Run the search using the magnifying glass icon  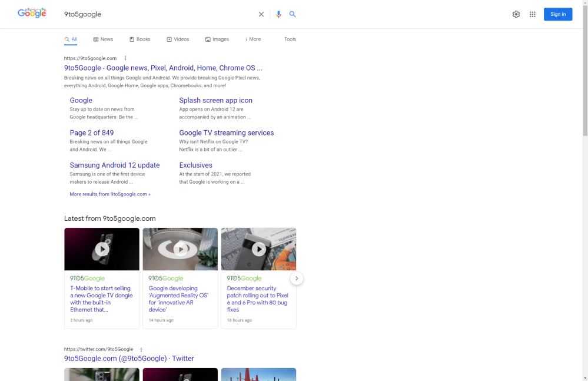pos(293,14)
